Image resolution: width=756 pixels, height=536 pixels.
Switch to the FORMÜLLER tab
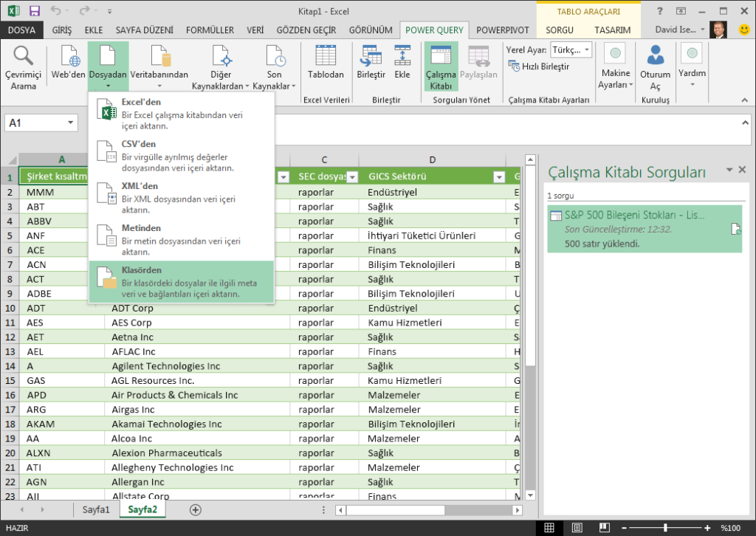coord(210,30)
